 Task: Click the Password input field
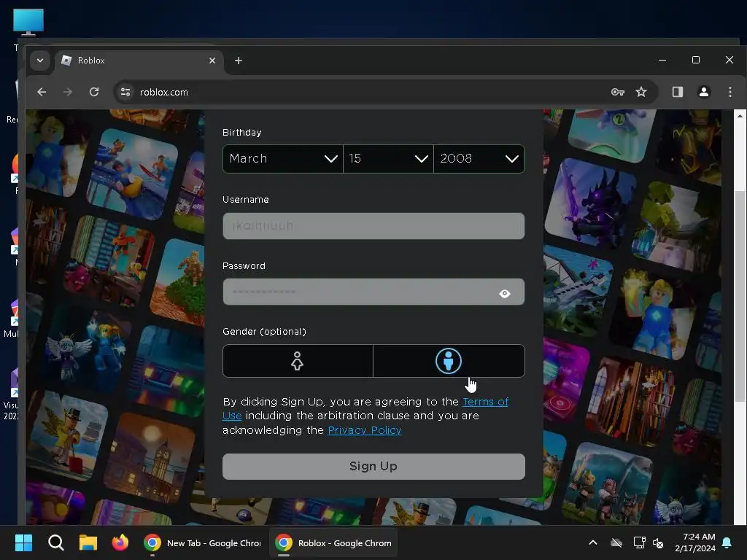(373, 292)
